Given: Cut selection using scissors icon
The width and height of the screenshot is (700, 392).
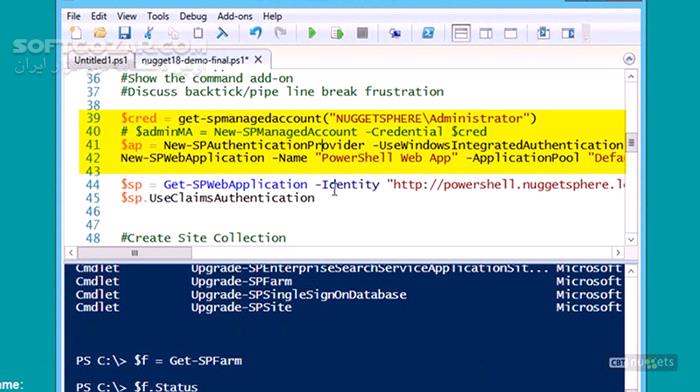Looking at the screenshot, I should (149, 33).
